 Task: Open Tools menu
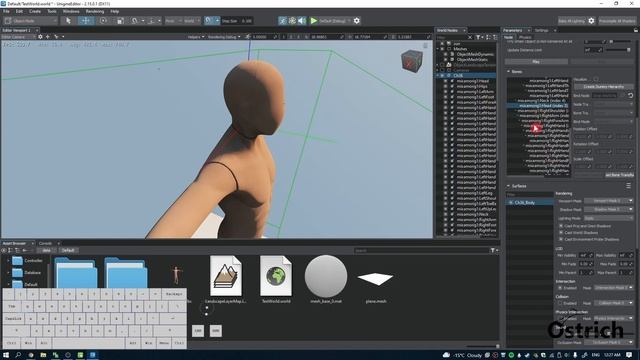pos(52,11)
